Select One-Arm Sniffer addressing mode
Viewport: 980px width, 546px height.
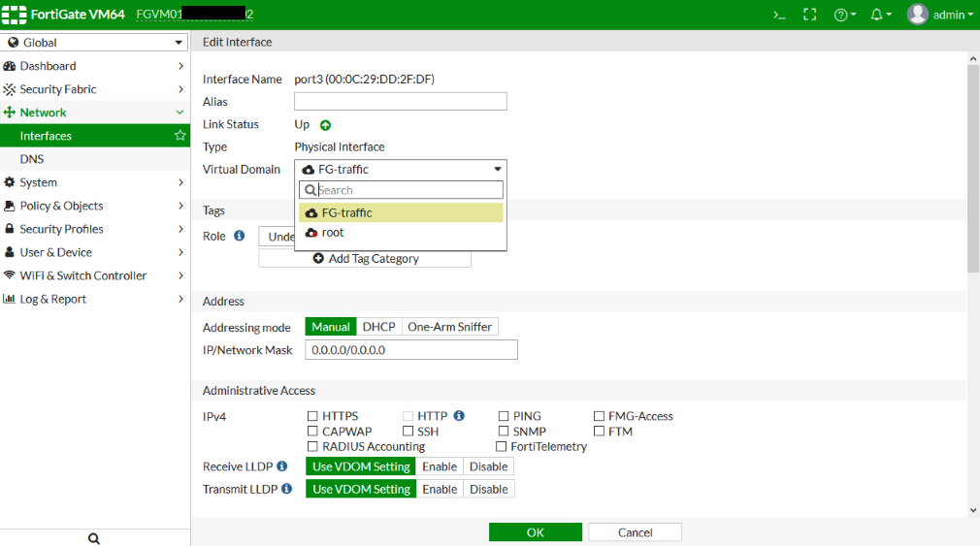(x=449, y=327)
